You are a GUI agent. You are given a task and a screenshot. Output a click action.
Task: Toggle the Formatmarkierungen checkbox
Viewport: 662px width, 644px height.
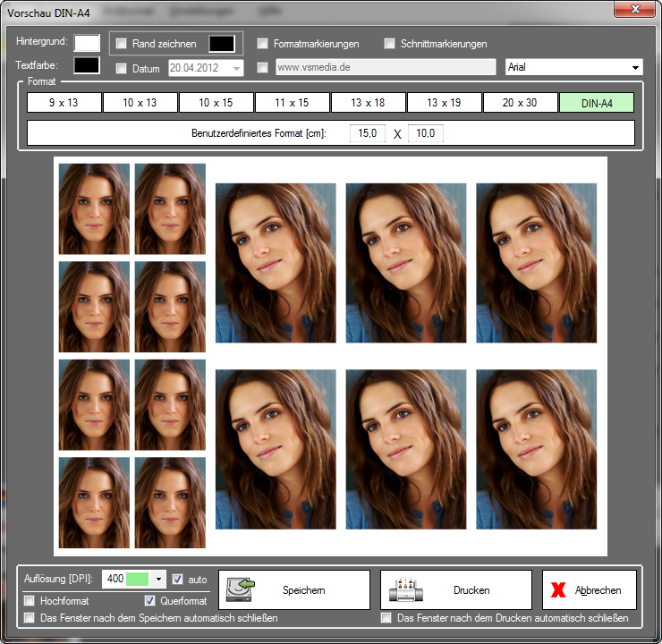pyautogui.click(x=263, y=44)
